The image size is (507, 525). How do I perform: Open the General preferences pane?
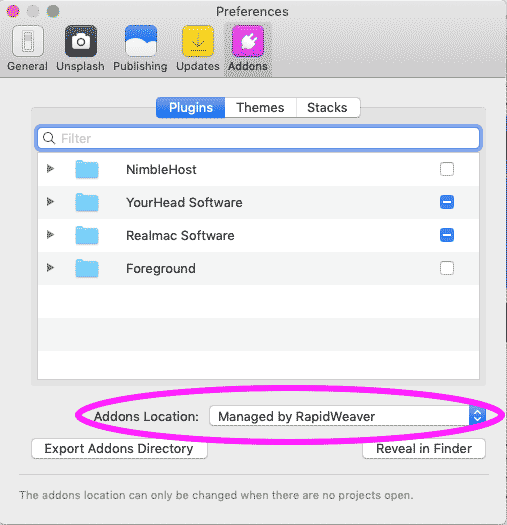pyautogui.click(x=27, y=49)
